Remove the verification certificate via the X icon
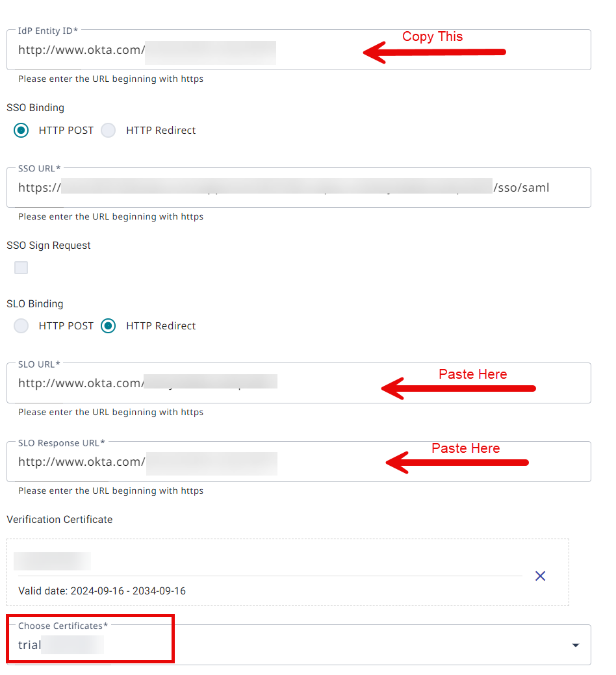The image size is (616, 675). 540,576
